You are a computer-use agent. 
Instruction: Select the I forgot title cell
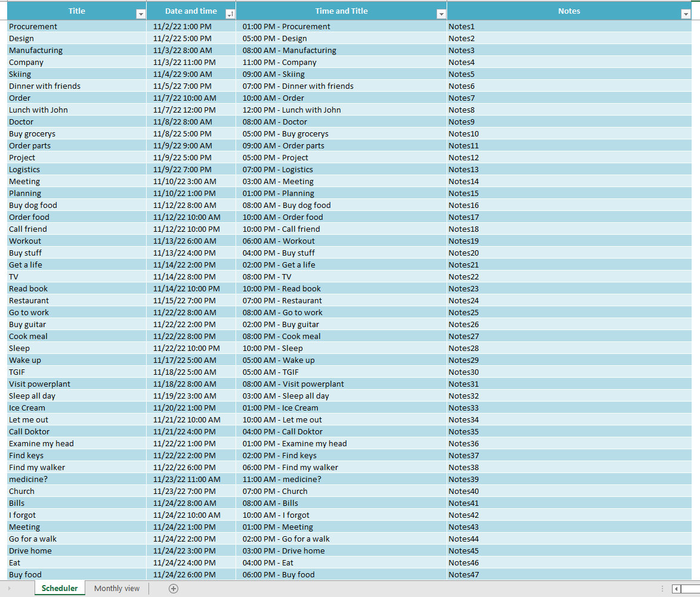pyautogui.click(x=77, y=515)
